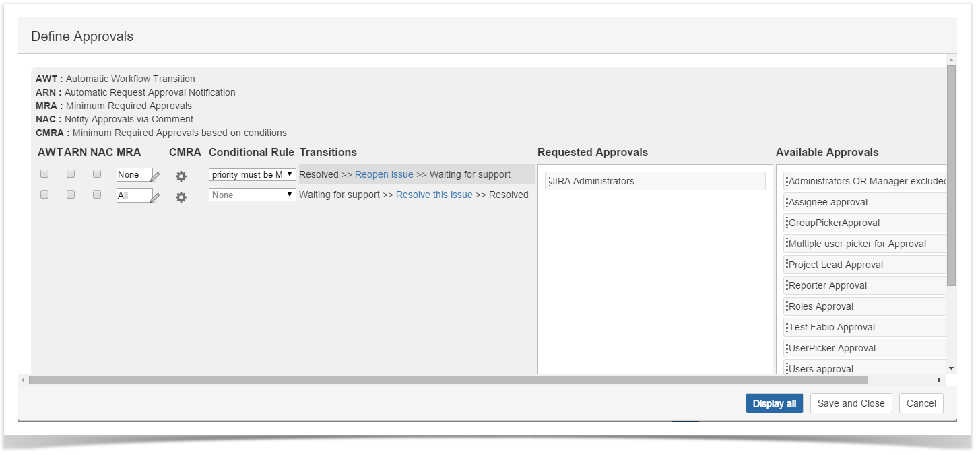Click the Cancel button
The image size is (980, 455).
coord(921,403)
